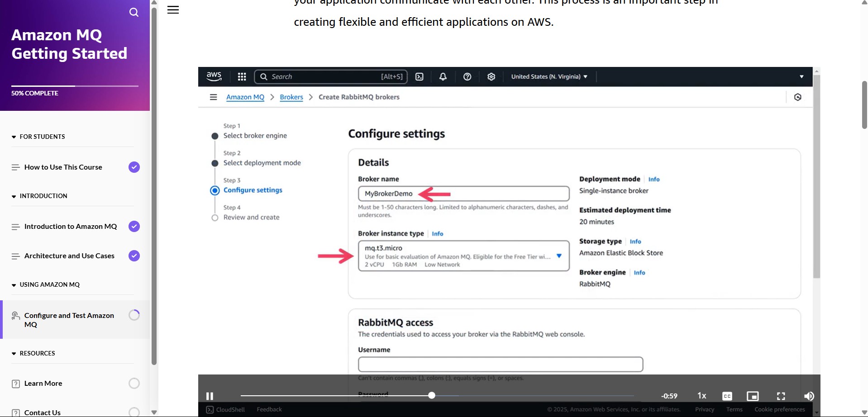This screenshot has width=868, height=417.
Task: Open Broker instance type mq.t3.micro dropdown
Action: (x=463, y=256)
